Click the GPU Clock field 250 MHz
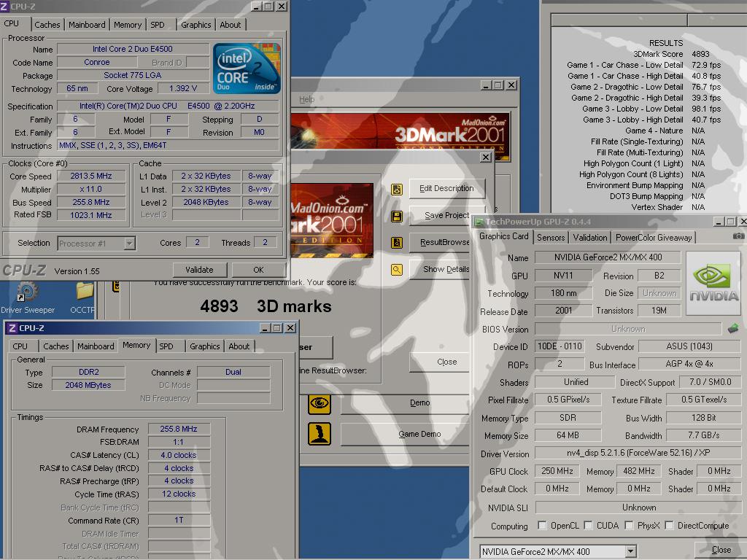 pyautogui.click(x=557, y=470)
